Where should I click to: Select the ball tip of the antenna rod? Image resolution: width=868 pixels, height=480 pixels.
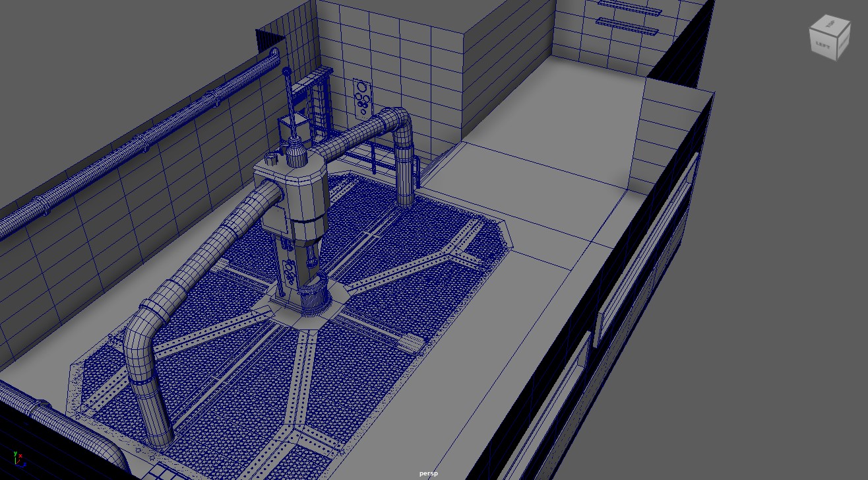click(x=286, y=71)
